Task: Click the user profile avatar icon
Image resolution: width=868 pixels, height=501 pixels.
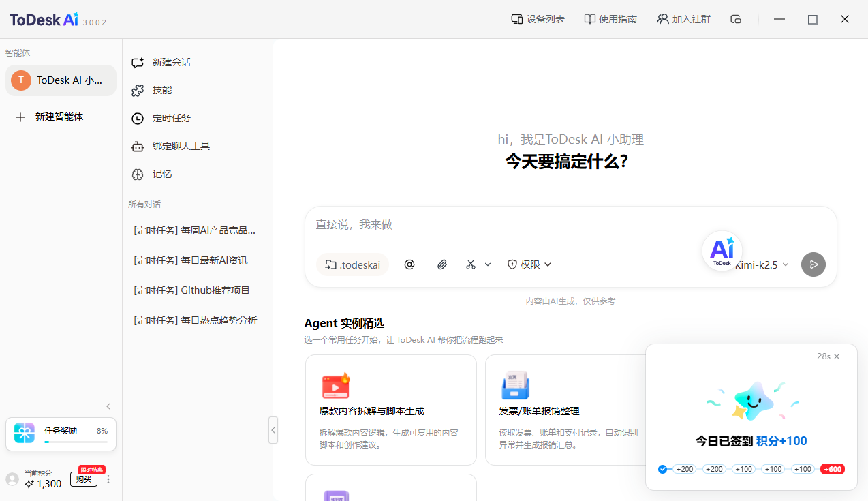Action: (12, 479)
